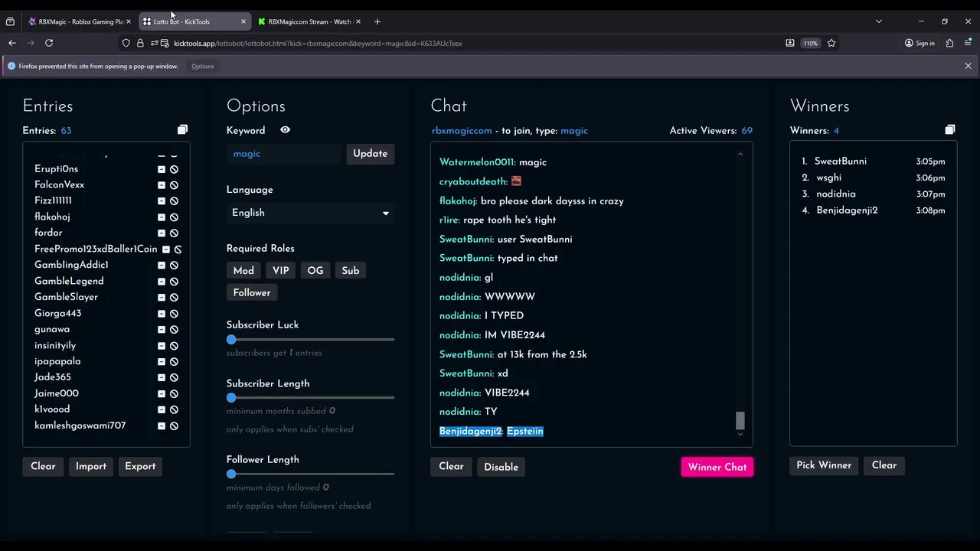The width and height of the screenshot is (980, 551).
Task: Ban kamleshgoswami707 with block icon
Action: (174, 426)
